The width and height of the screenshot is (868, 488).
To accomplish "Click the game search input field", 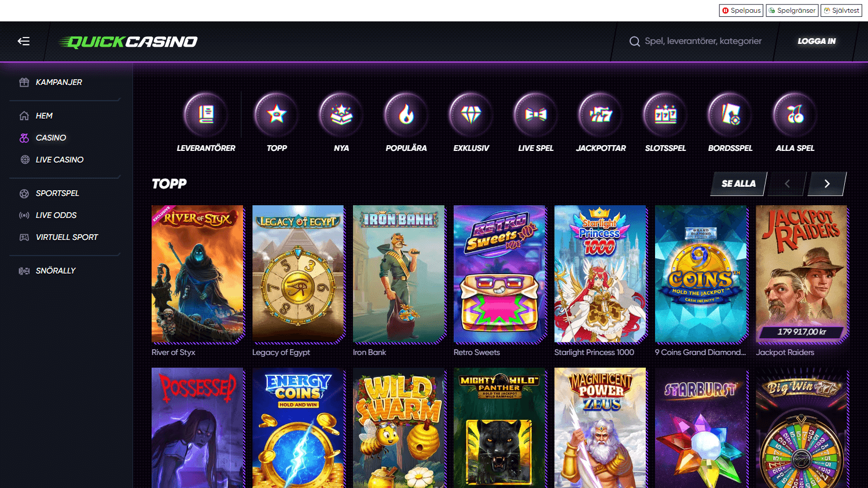I will (703, 41).
